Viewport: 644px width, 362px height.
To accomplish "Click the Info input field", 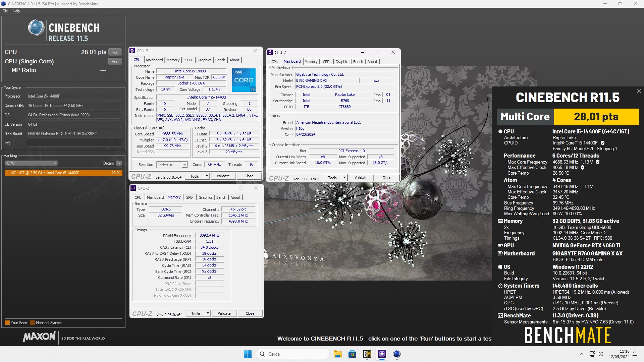I will coord(74,143).
